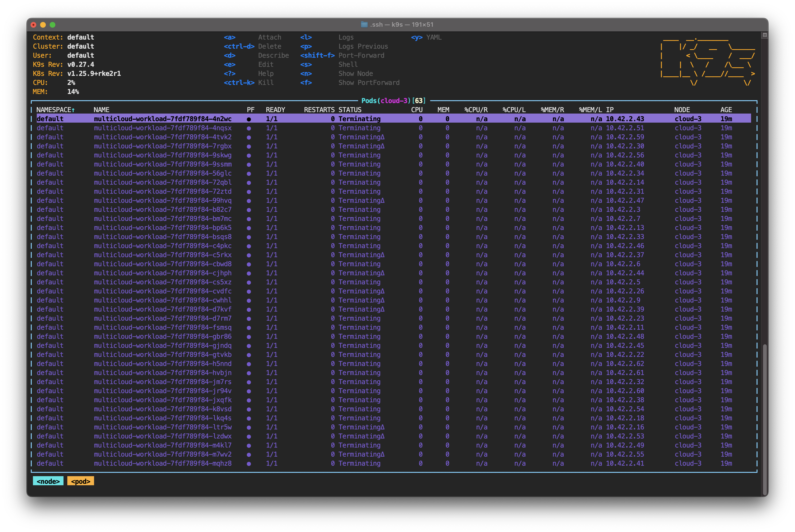Click the k9s ASCII logo

(708, 61)
